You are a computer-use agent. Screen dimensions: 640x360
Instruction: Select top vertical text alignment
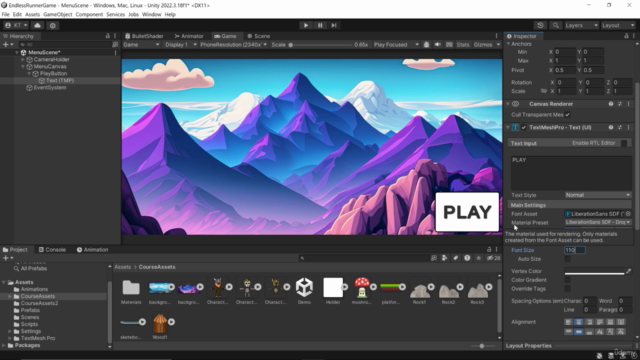pyautogui.click(x=569, y=332)
